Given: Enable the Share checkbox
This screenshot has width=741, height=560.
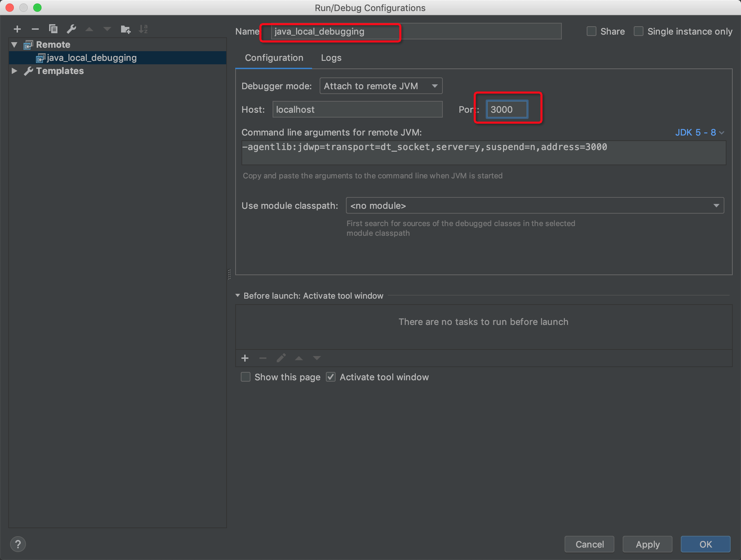Looking at the screenshot, I should (x=592, y=31).
